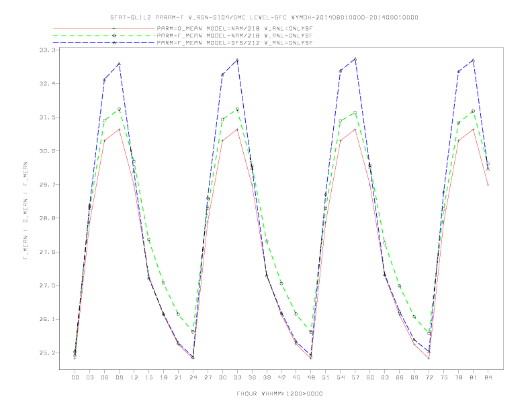The image size is (532, 411).
Task: Click x-axis tick label 54
Action: pos(341,377)
